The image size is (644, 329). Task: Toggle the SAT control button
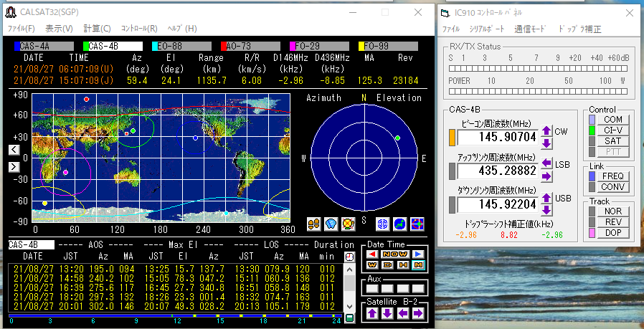[x=612, y=141]
